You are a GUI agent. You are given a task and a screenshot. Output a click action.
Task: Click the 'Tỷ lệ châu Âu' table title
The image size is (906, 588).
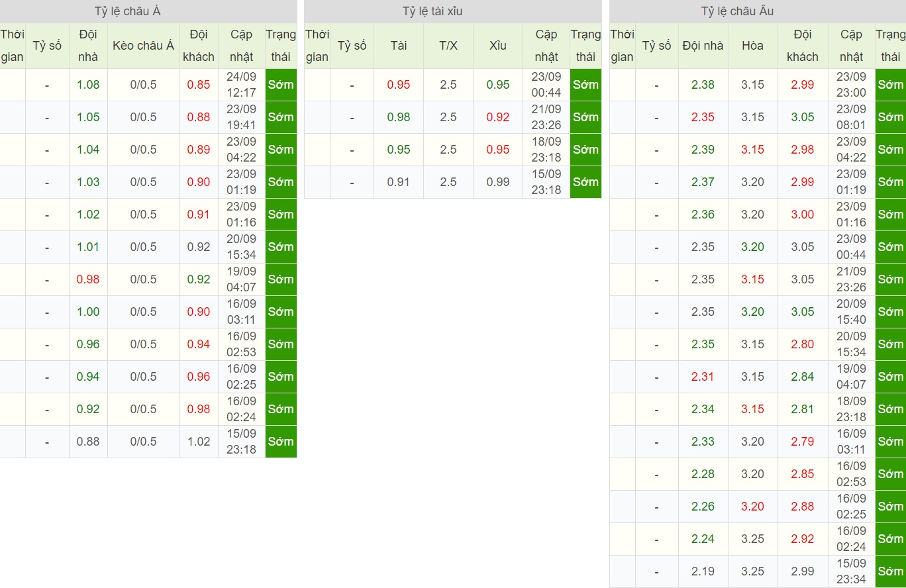point(737,11)
